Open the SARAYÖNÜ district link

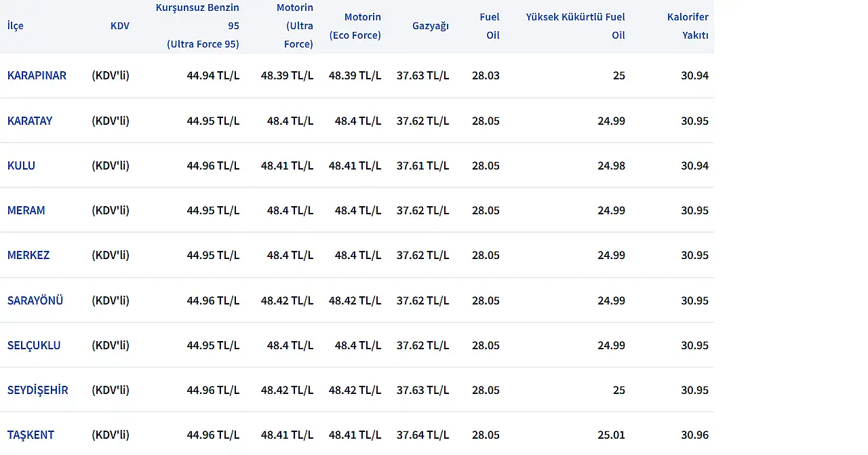[35, 300]
